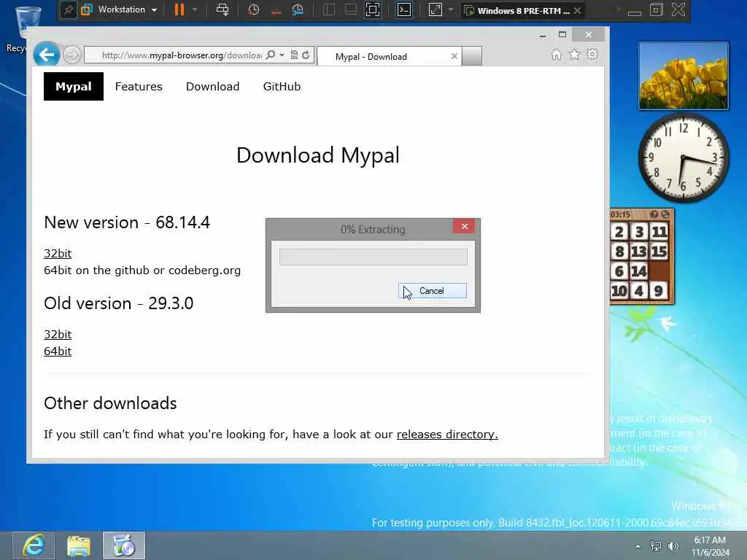Viewport: 747px width, 560px height.
Task: Download old version 29.3.0 64bit
Action: pos(58,351)
